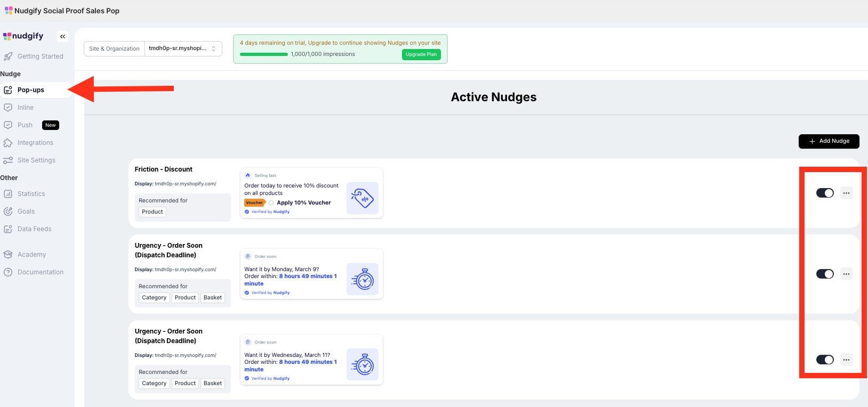Image resolution: width=868 pixels, height=407 pixels.
Task: Open Getting Started page
Action: [x=41, y=56]
